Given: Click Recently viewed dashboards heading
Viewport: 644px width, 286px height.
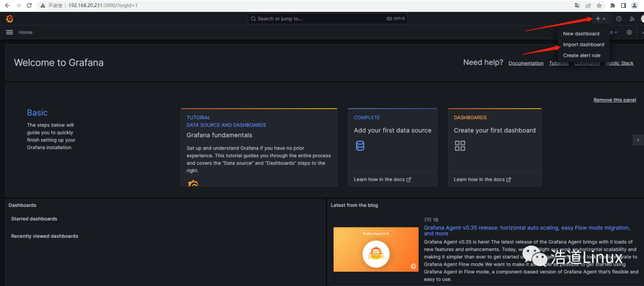Looking at the screenshot, I should pos(44,236).
